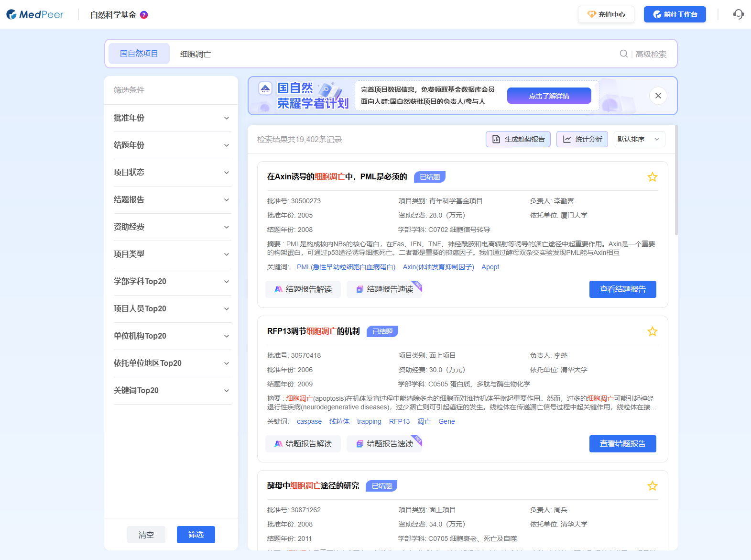Expand the 项目状态 filter
Screen dimensions: 751x560
pos(172,173)
